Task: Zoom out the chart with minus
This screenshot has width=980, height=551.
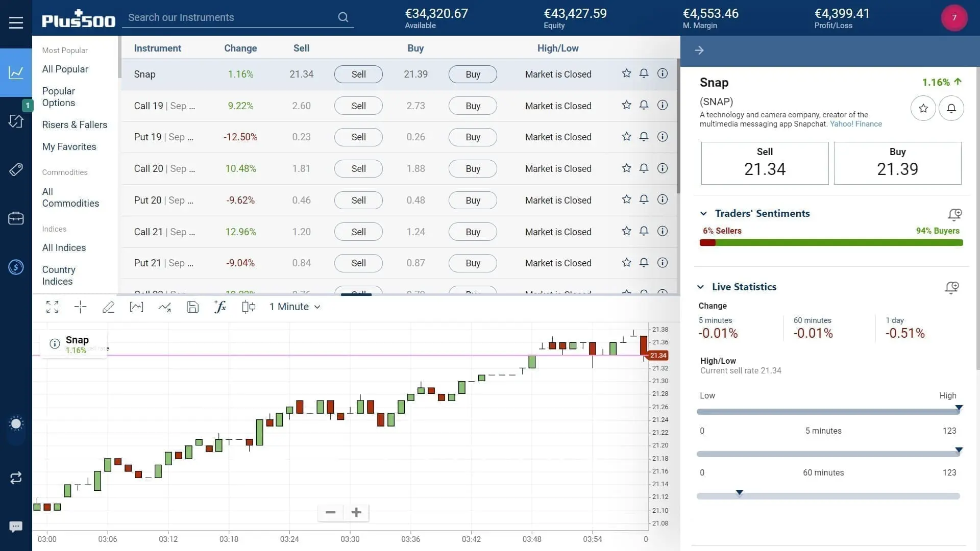Action: [330, 512]
